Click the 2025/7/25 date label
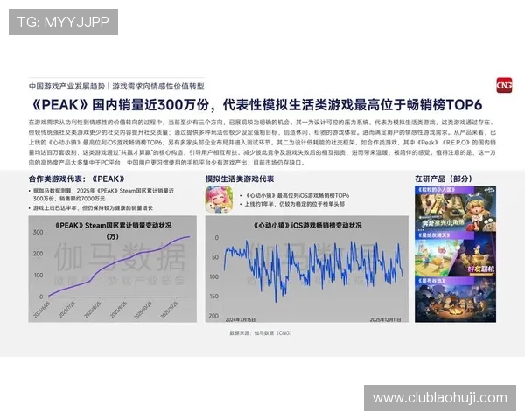The image size is (525, 420). 67,309
